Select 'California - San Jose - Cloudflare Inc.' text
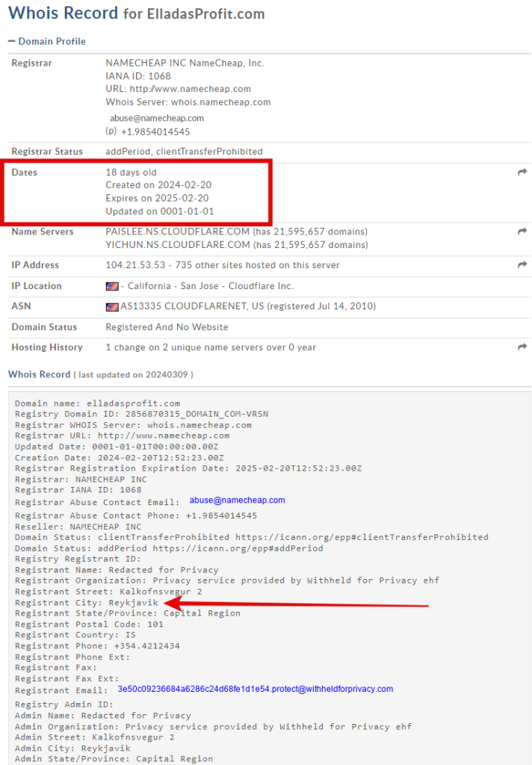The image size is (532, 765). (x=211, y=286)
